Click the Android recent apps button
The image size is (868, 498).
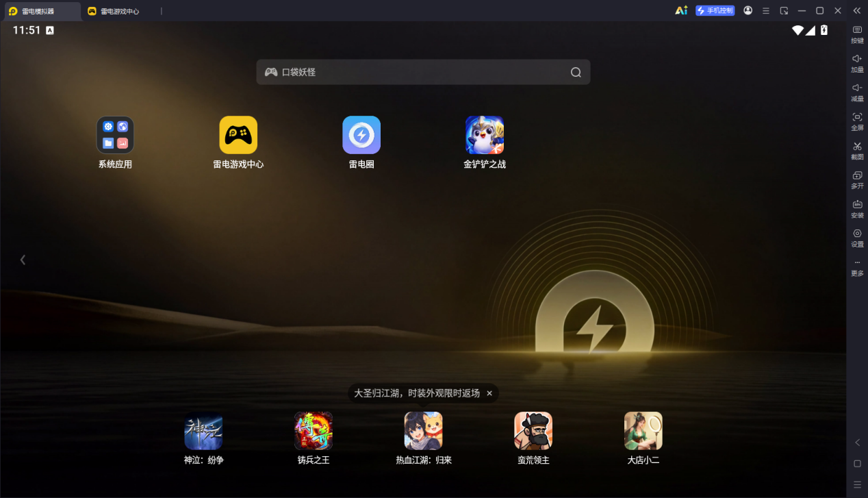[857, 484]
